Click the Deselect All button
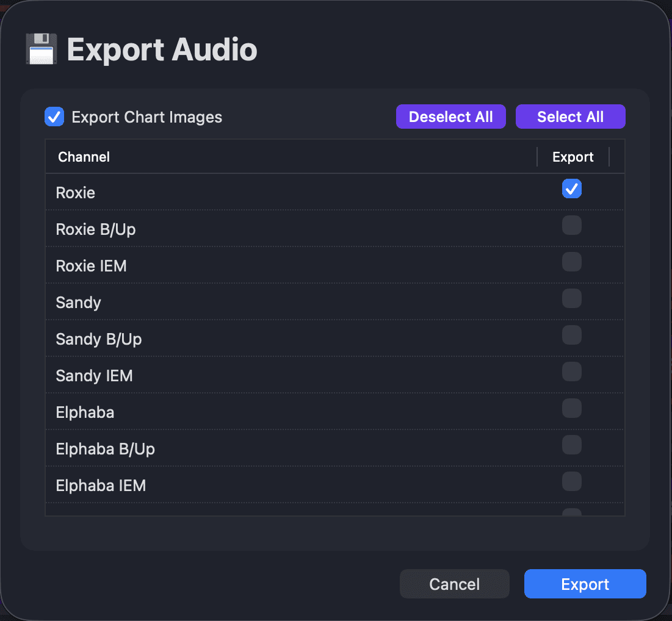This screenshot has height=621, width=672. (450, 117)
